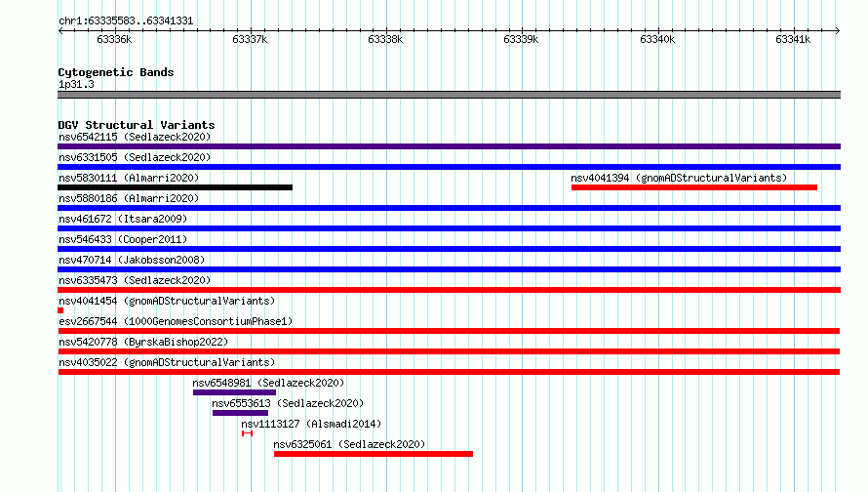This screenshot has width=868, height=492.
Task: Click nsv1113127 (Alsmadi2014) label
Action: [x=311, y=424]
